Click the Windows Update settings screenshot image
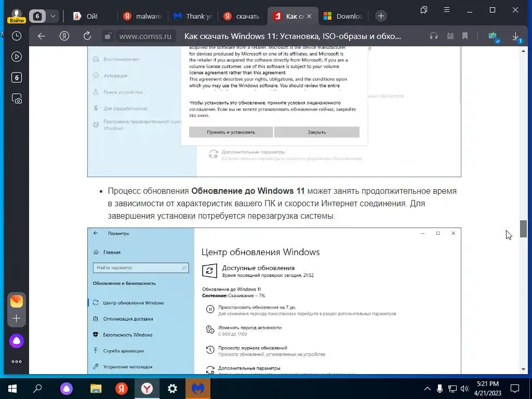The image size is (532, 399). pyautogui.click(x=274, y=301)
